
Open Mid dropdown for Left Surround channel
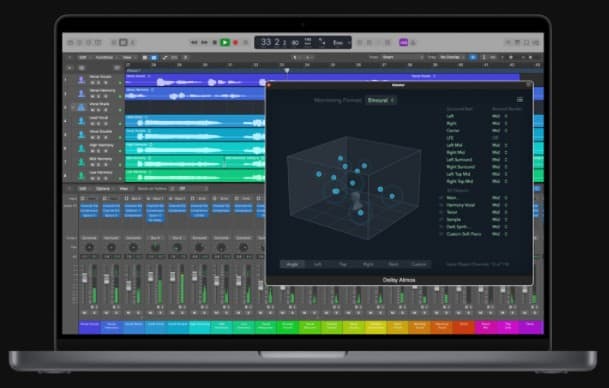click(x=499, y=160)
